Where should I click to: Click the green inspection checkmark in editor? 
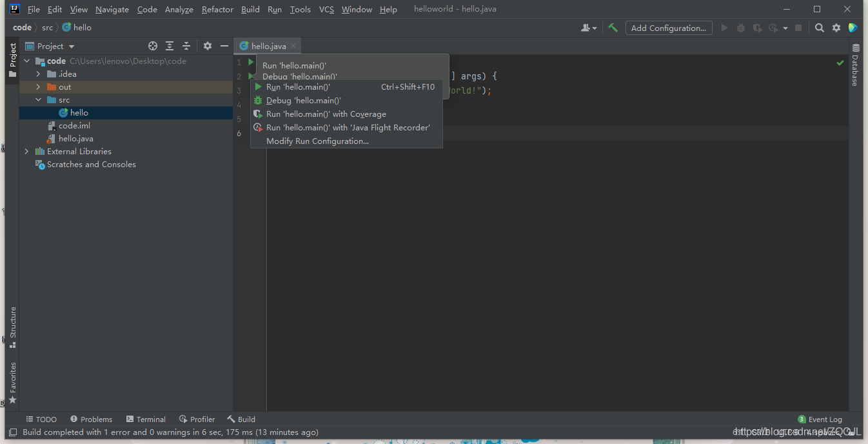pos(840,63)
